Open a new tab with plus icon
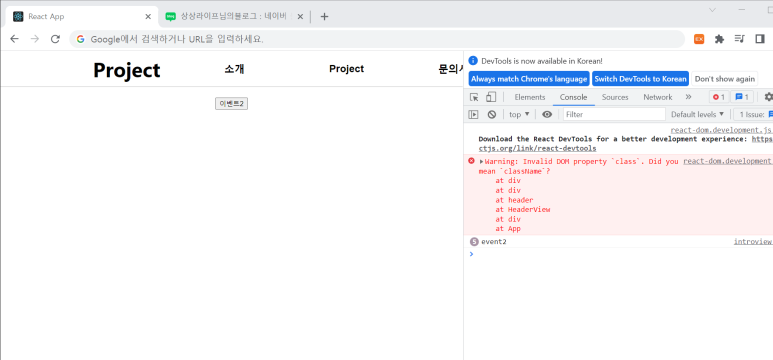The width and height of the screenshot is (773, 360). click(x=324, y=16)
